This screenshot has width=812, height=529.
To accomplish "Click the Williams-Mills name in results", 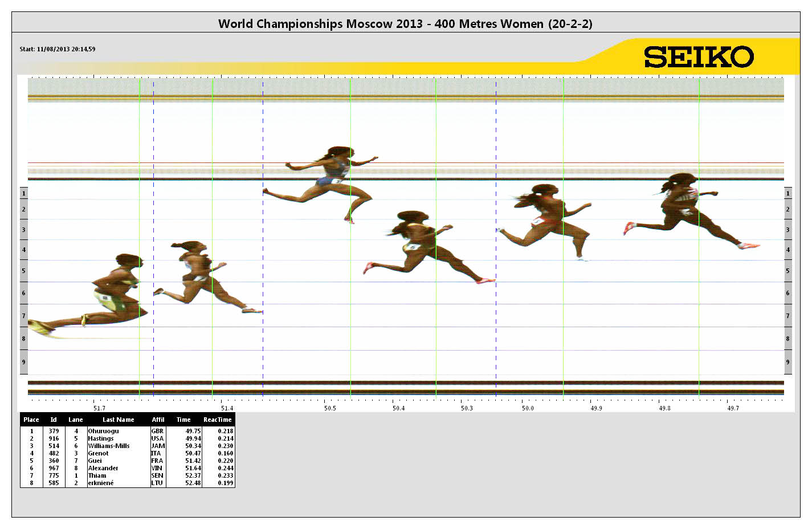I will 108,446.
